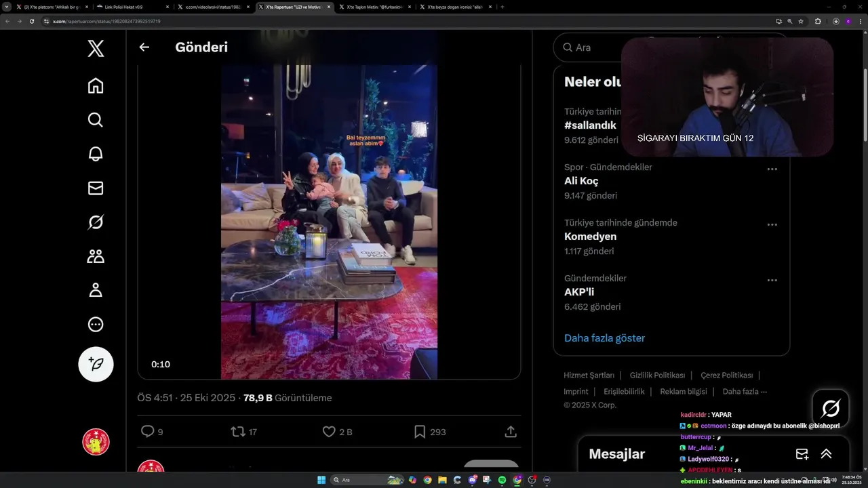Open the Komedyen trending topic

[590, 237]
